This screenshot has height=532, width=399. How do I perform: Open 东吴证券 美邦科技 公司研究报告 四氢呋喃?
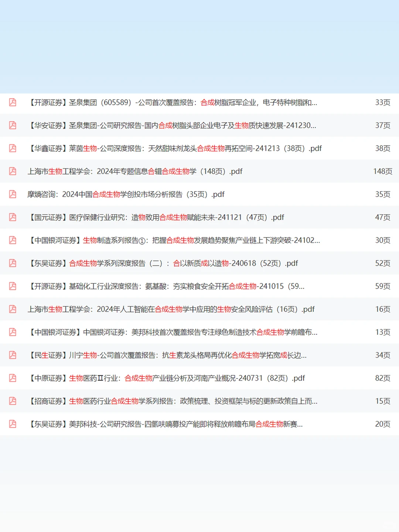click(165, 424)
